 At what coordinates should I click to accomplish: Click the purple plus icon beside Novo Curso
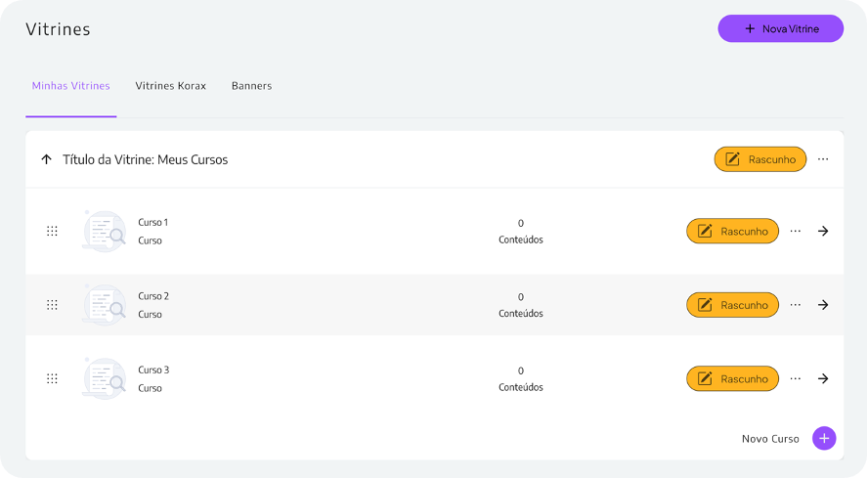[x=824, y=438]
